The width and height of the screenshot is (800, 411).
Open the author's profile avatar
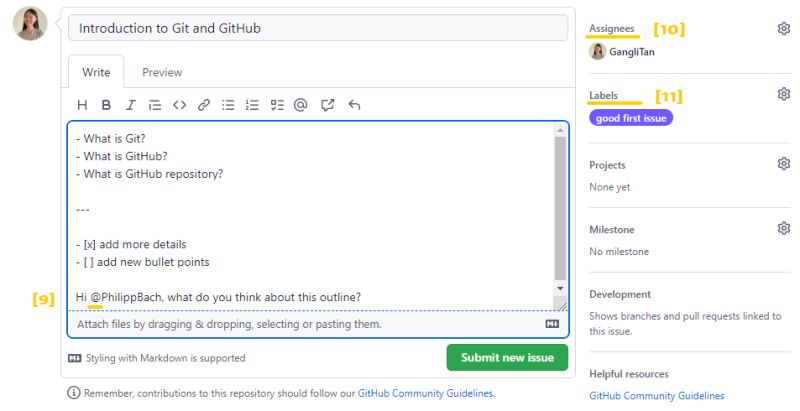[x=30, y=23]
